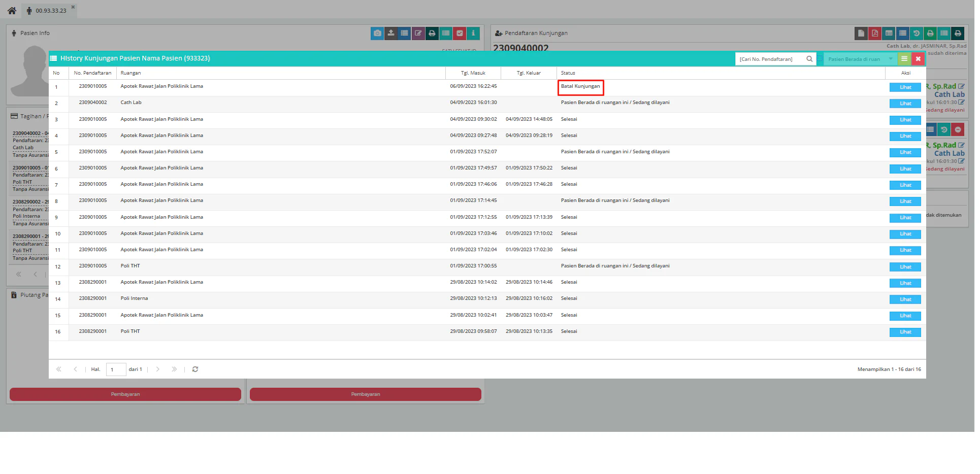Click the blue list icon in Pasien Info panel
Viewport: 980px width, 474px height.
405,33
